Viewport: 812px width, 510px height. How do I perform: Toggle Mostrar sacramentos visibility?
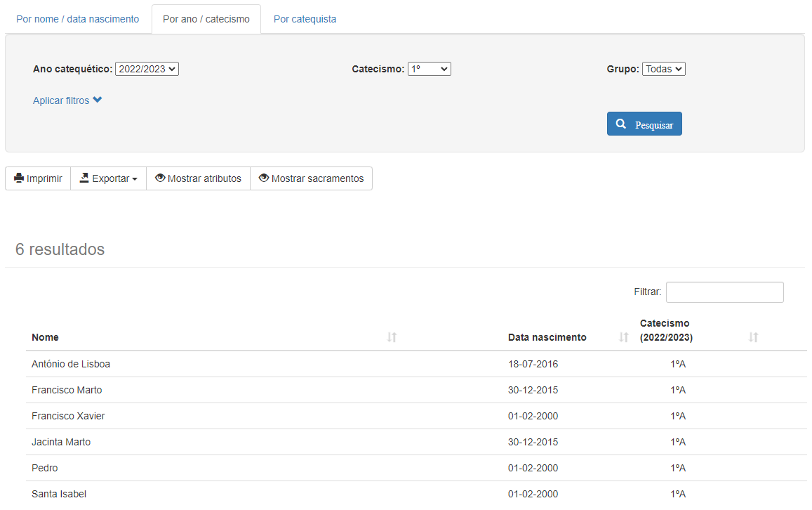(311, 178)
